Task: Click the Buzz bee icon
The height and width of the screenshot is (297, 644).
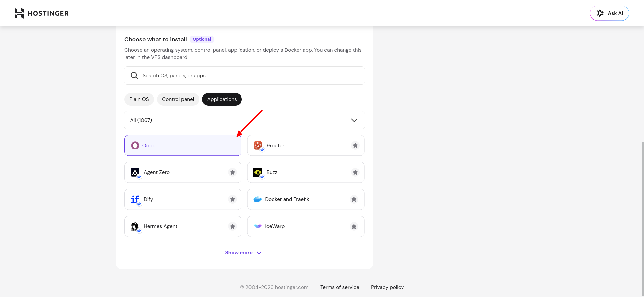Action: point(258,172)
